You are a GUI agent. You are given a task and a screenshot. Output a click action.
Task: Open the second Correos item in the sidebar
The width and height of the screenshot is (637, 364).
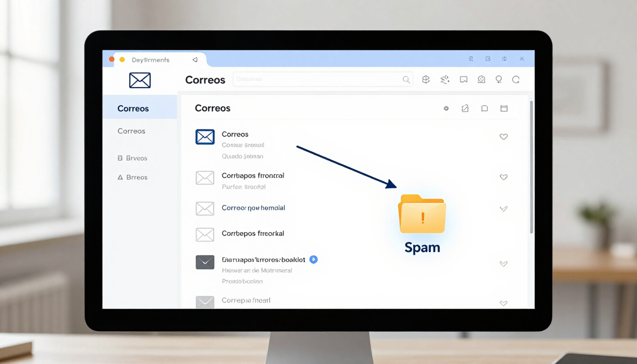(x=131, y=131)
